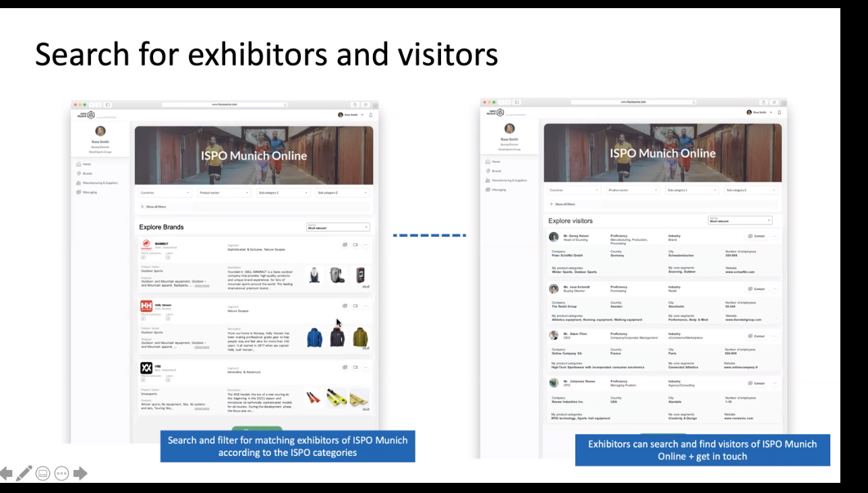Expand Show all filters in visitors window

coord(562,204)
